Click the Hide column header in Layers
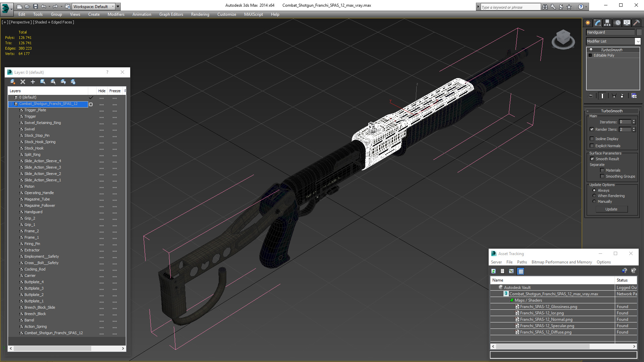 coord(102,91)
